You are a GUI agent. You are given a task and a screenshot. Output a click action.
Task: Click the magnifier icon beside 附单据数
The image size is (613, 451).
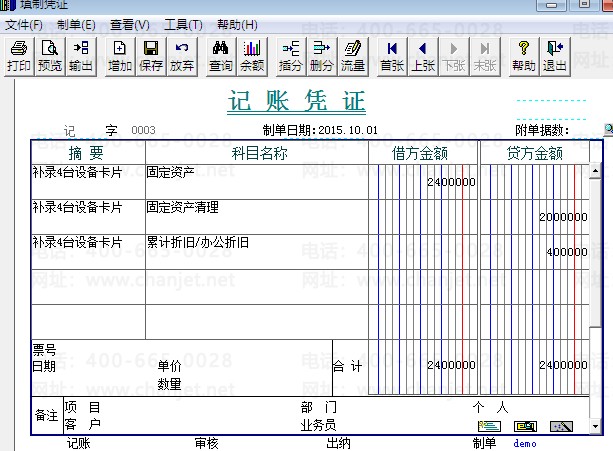click(607, 130)
